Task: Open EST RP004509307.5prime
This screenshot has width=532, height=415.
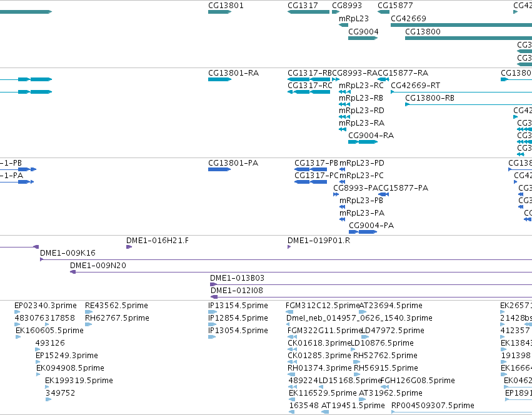Action: coord(461,412)
